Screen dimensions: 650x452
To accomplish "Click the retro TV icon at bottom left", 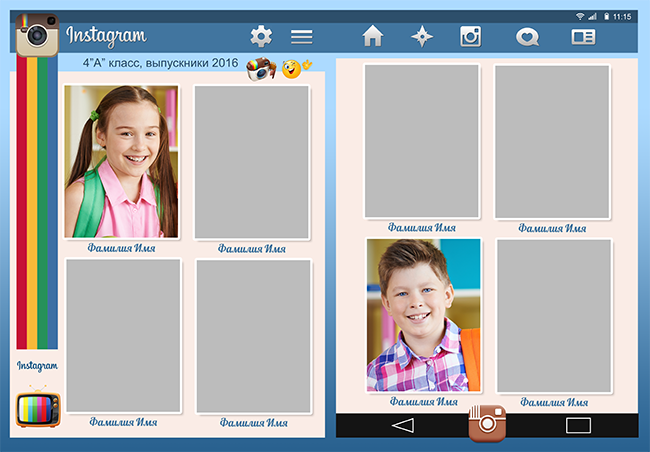I will pos(38,407).
